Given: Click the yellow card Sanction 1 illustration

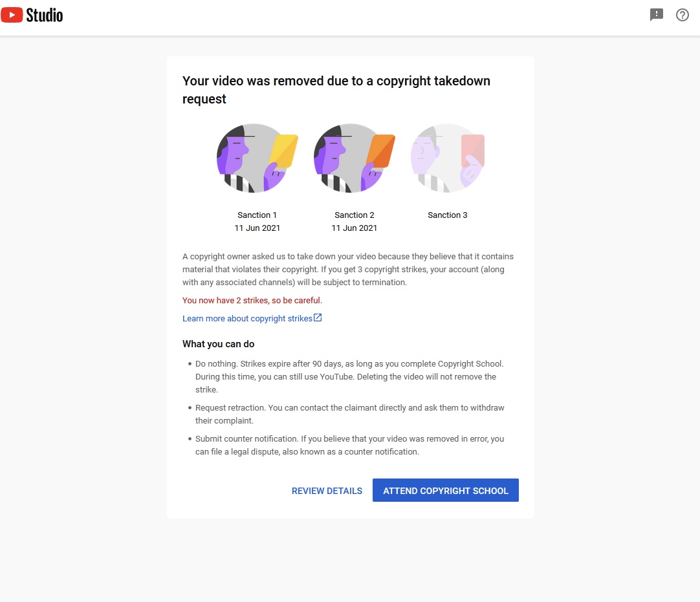Looking at the screenshot, I should [257, 158].
